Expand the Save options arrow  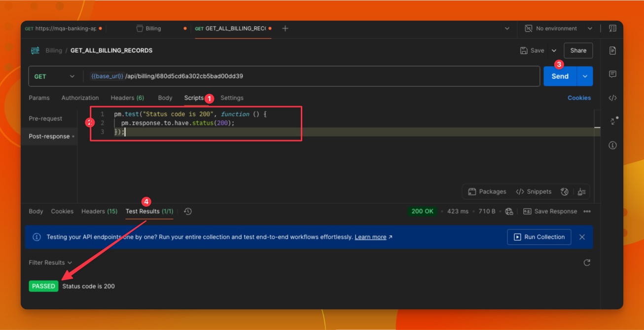pos(554,50)
